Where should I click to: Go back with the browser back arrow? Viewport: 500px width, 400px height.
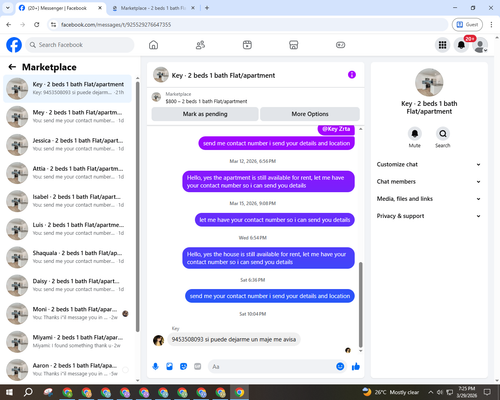[x=9, y=24]
